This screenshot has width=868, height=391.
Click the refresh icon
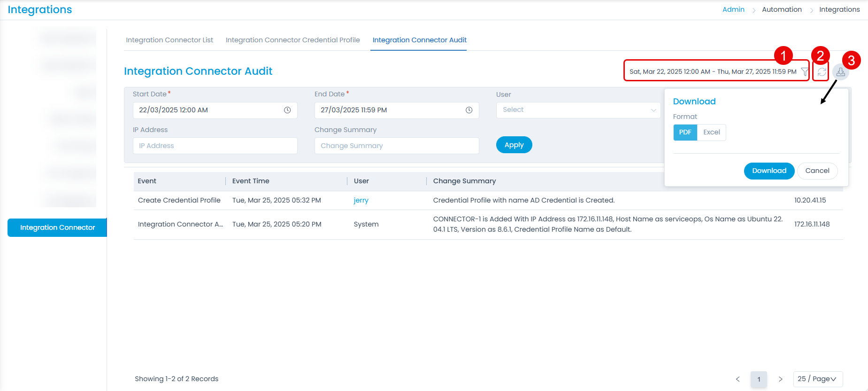click(822, 72)
